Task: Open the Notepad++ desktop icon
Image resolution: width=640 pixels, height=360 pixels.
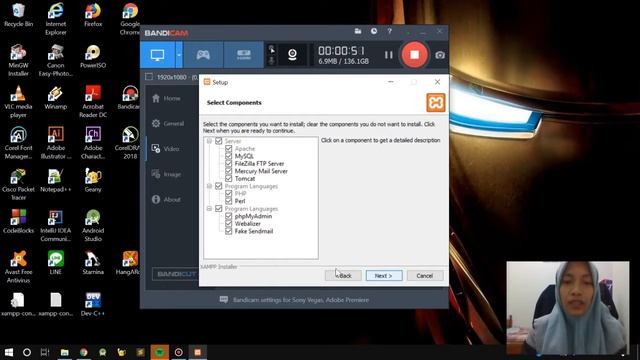Action: pos(56,180)
